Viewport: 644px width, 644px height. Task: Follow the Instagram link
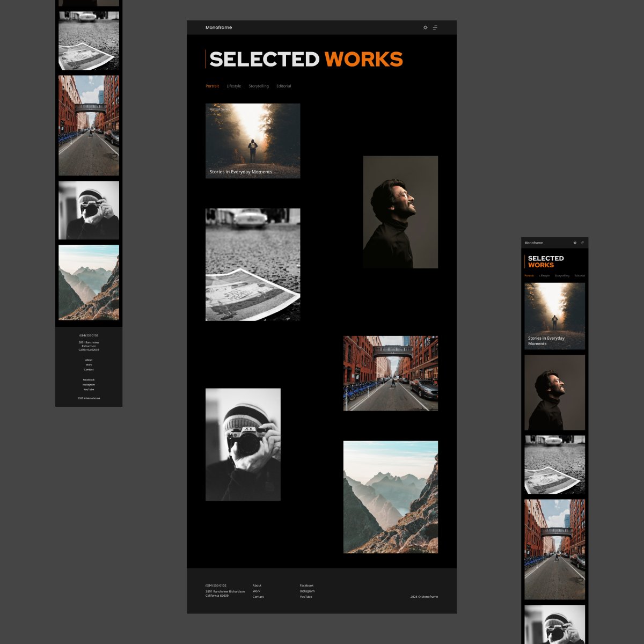coord(307,591)
